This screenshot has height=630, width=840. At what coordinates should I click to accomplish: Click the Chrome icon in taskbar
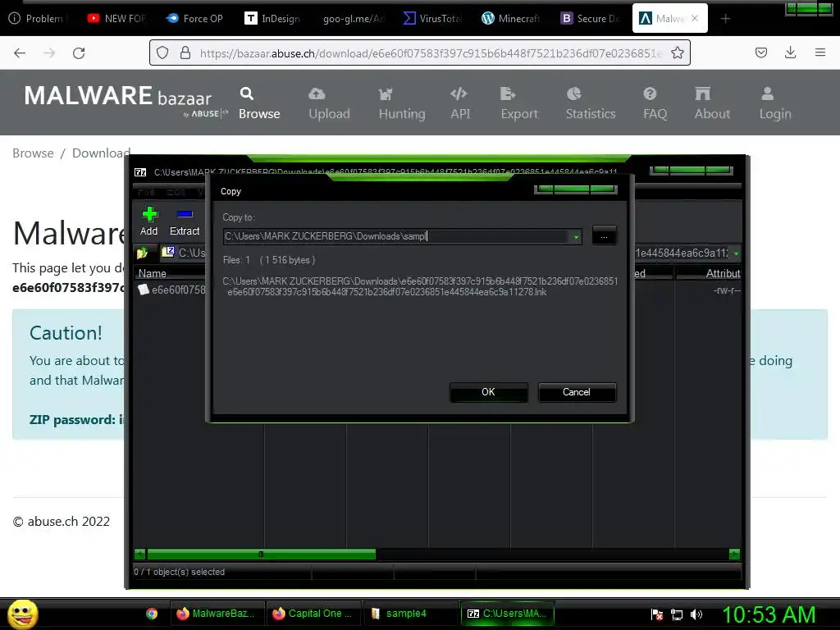[152, 614]
